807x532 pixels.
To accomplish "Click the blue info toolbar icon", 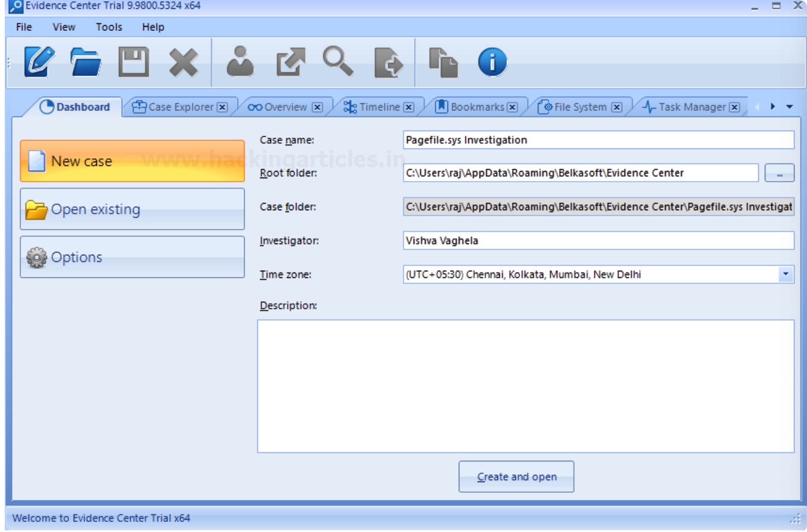I will 493,62.
